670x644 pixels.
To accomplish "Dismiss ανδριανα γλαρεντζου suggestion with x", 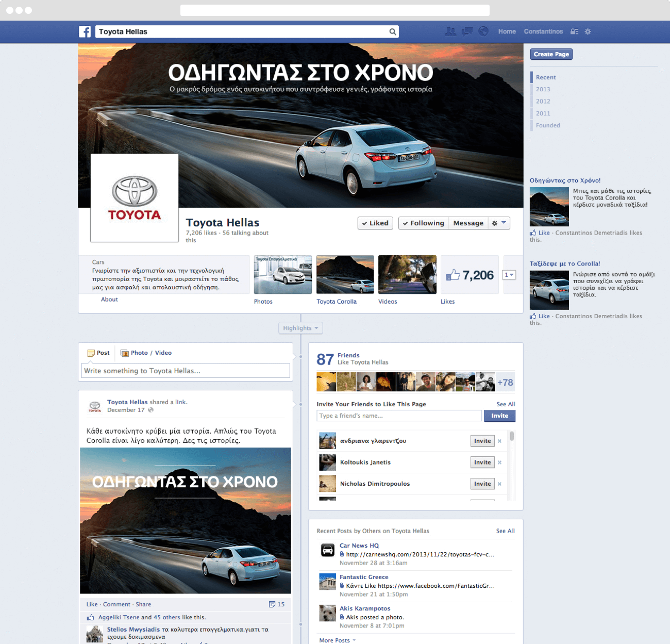I will point(499,441).
